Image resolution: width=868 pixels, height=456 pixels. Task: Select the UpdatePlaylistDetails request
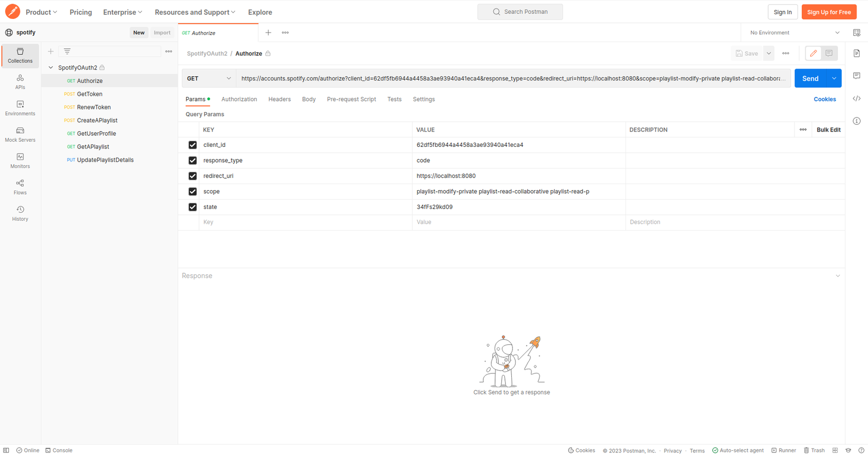110,160
